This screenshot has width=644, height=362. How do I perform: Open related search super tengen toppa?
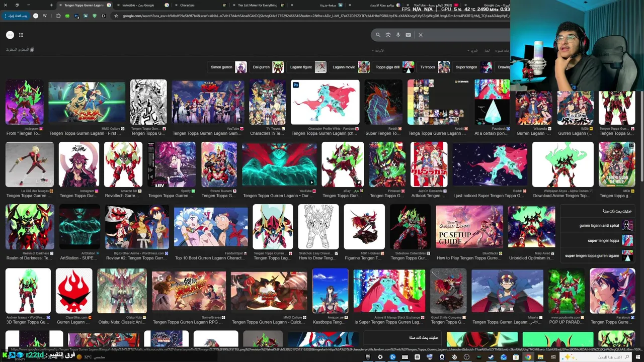point(599,240)
